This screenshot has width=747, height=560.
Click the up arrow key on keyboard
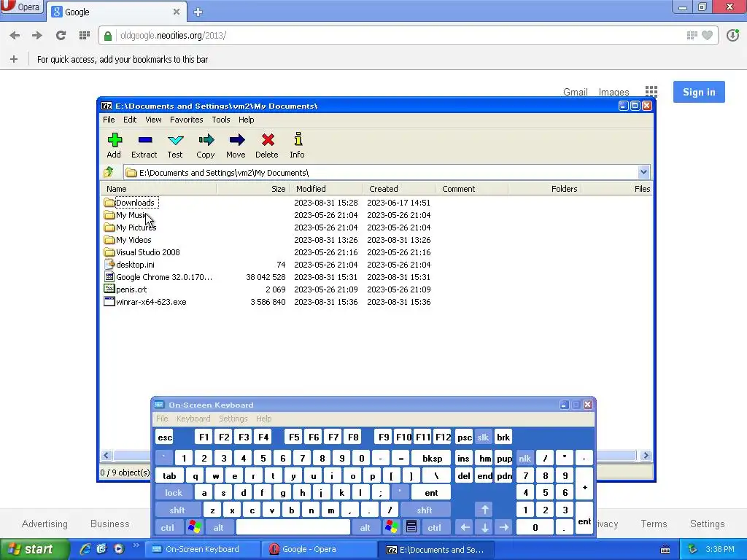click(484, 510)
